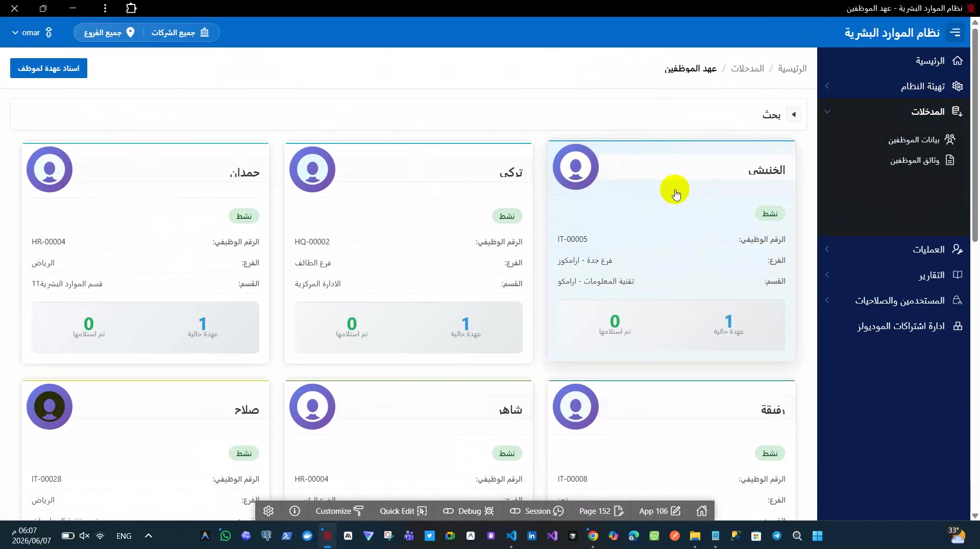Open taskbar Search icon
The height and width of the screenshot is (549, 980).
point(797,536)
